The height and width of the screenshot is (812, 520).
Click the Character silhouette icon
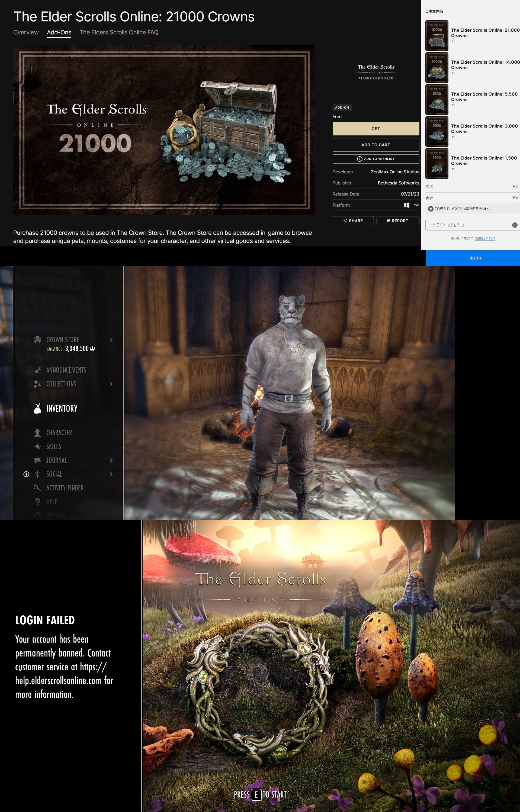pyautogui.click(x=37, y=433)
